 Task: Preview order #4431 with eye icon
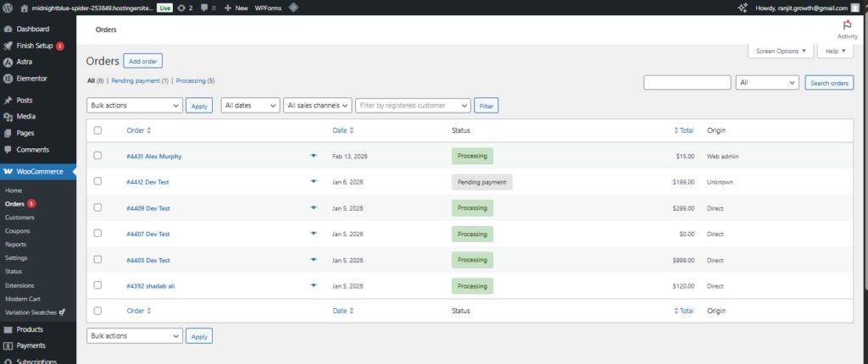point(314,156)
